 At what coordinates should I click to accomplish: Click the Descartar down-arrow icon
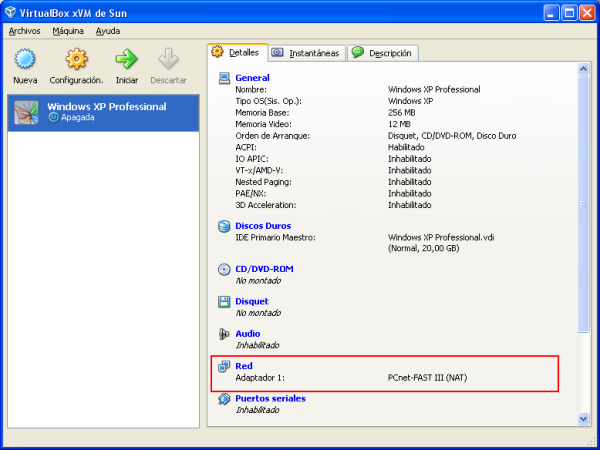168,60
